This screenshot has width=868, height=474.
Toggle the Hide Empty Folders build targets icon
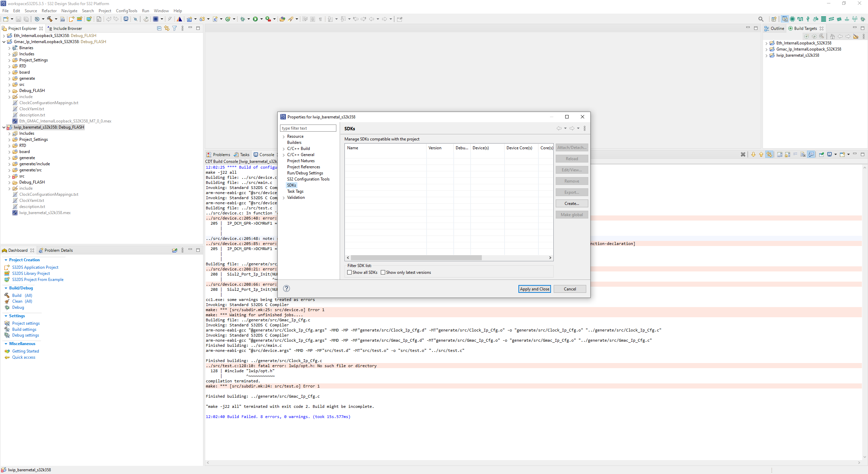(856, 36)
